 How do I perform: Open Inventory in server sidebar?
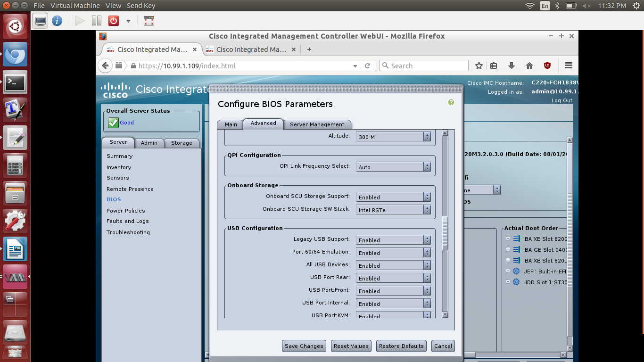coord(119,167)
